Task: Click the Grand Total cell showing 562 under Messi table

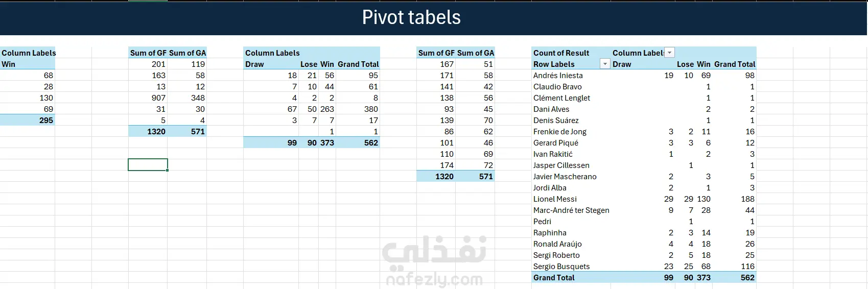Action: [x=747, y=278]
